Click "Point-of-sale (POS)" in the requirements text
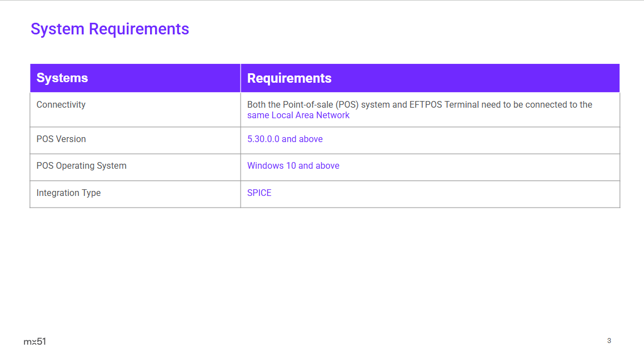The width and height of the screenshot is (644, 358). (321, 104)
